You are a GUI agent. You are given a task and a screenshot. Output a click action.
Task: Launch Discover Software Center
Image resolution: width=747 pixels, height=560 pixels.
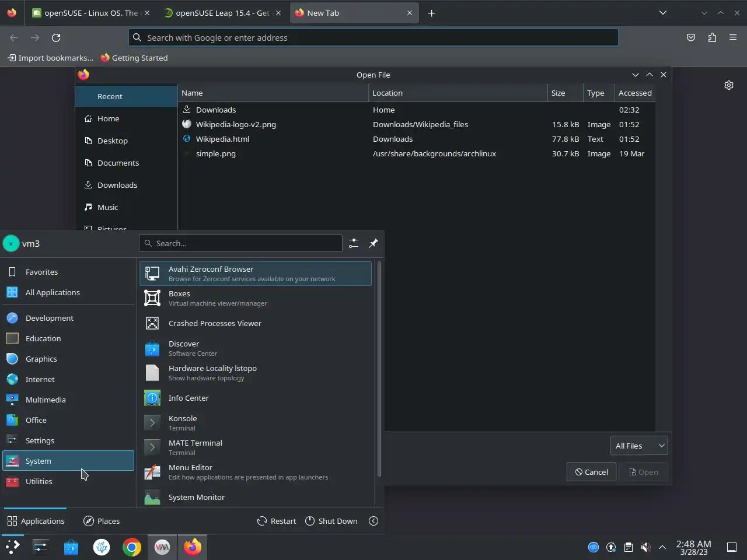[x=256, y=348]
